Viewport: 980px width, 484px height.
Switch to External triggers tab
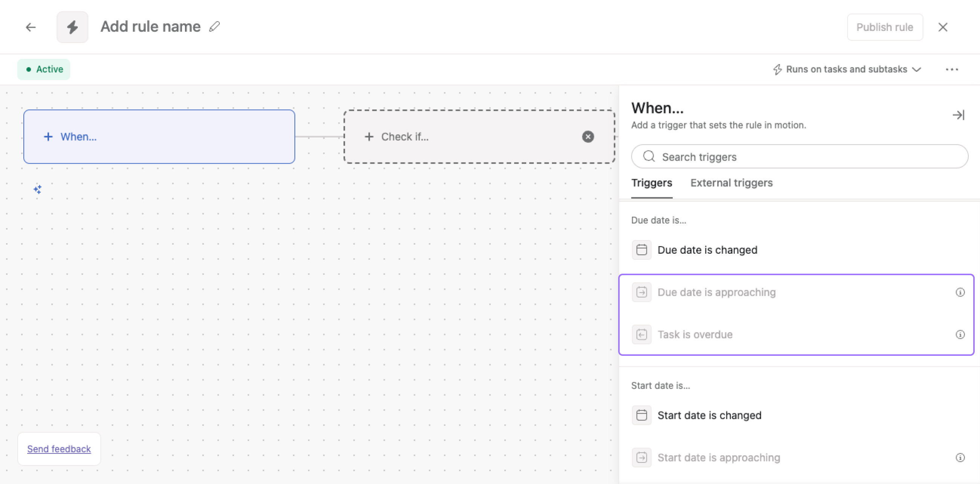pos(731,183)
